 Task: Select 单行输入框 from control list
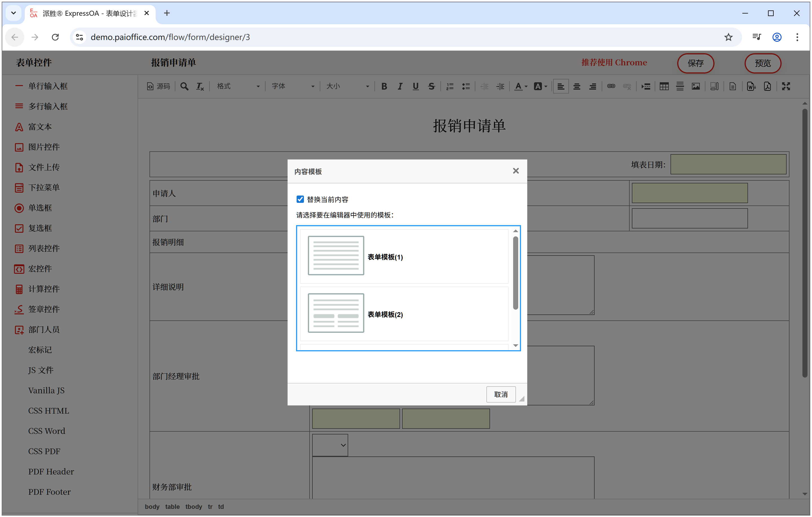48,86
